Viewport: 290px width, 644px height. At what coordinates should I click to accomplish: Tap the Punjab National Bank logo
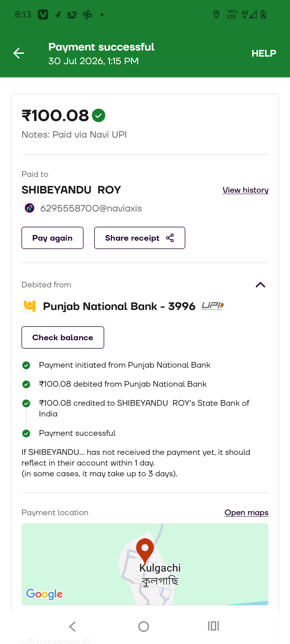tap(30, 306)
